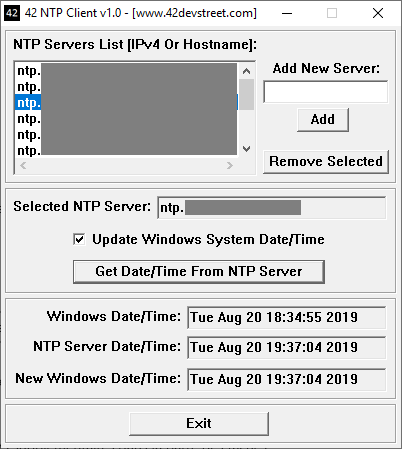The height and width of the screenshot is (449, 402).
Task: Minimize the 42 NTP Client window
Action: point(287,13)
